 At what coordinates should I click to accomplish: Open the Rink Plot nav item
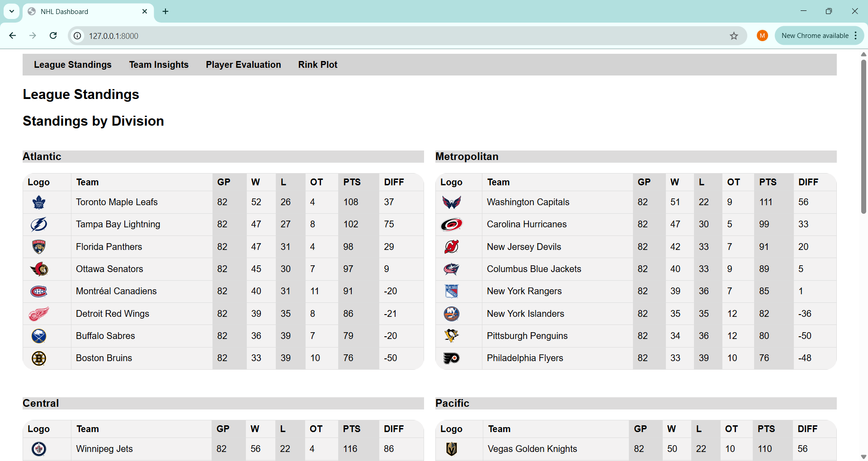(318, 65)
